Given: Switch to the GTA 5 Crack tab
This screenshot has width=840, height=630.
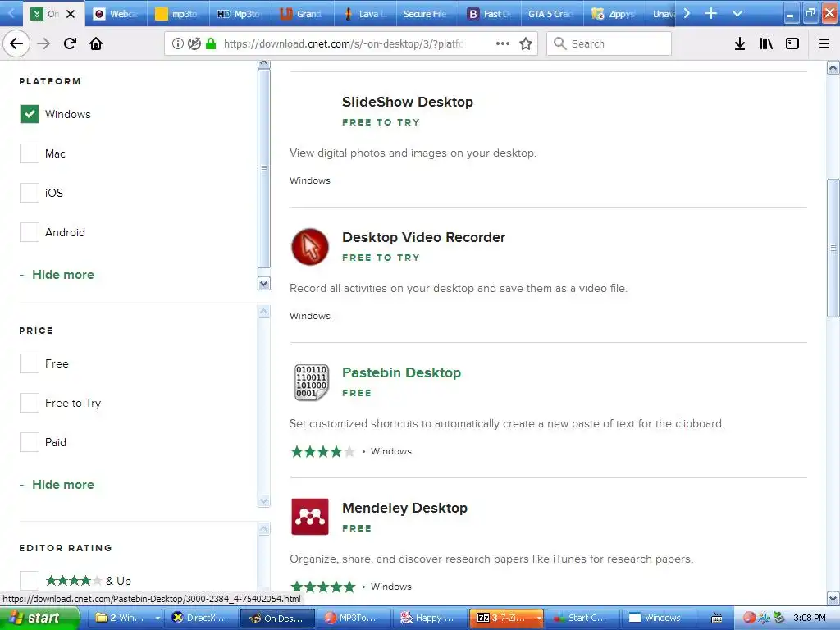Looking at the screenshot, I should 552,14.
